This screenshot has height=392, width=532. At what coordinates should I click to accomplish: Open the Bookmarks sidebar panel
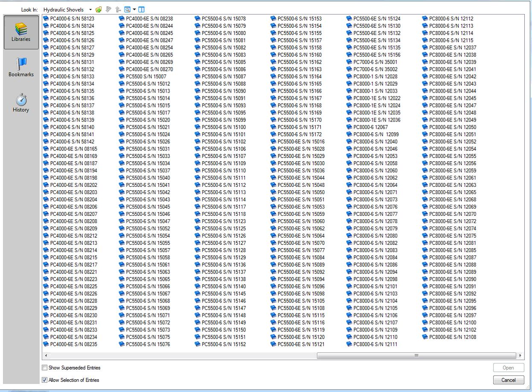click(21, 67)
